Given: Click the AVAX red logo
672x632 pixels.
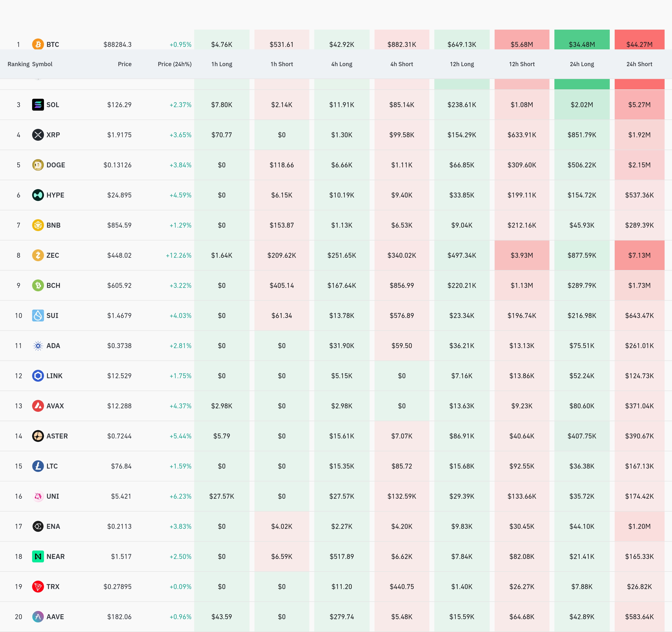Looking at the screenshot, I should click(38, 406).
